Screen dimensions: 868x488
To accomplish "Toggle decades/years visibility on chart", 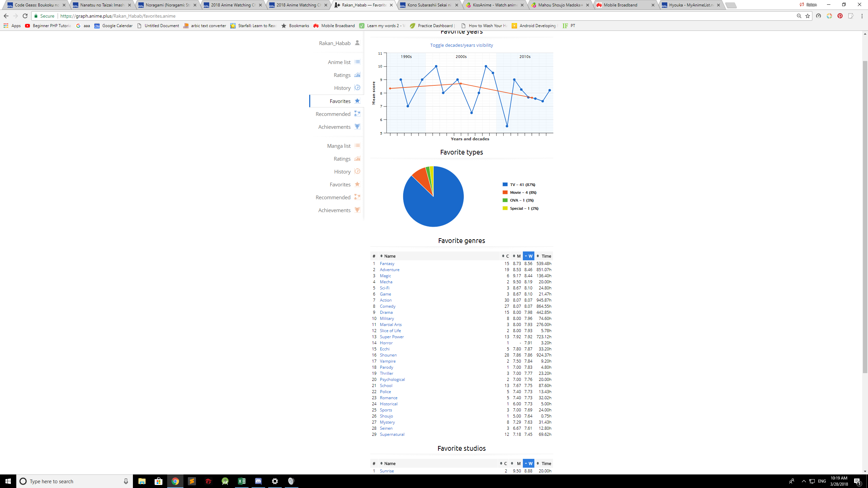I will [461, 45].
